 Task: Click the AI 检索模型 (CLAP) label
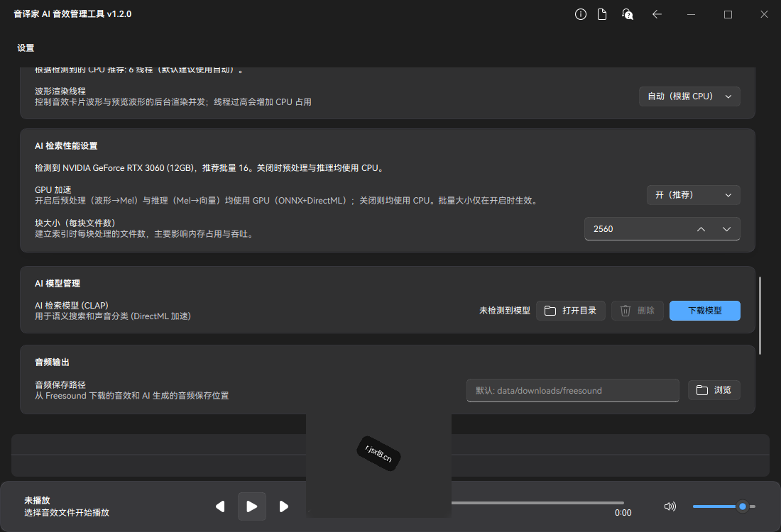click(72, 306)
